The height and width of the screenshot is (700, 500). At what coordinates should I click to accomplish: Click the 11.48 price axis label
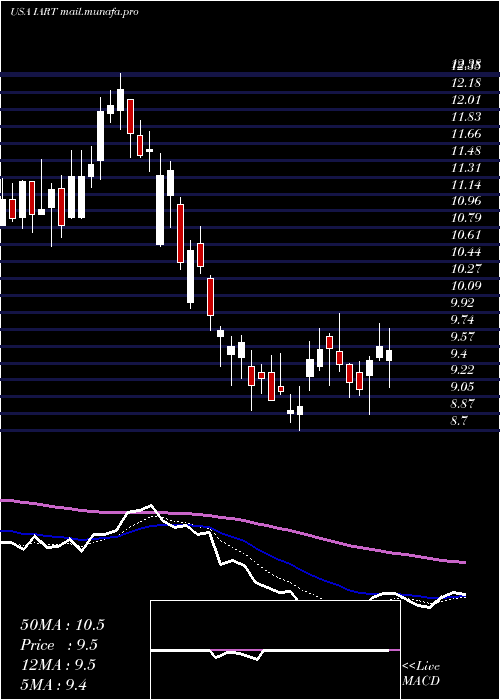click(466, 151)
